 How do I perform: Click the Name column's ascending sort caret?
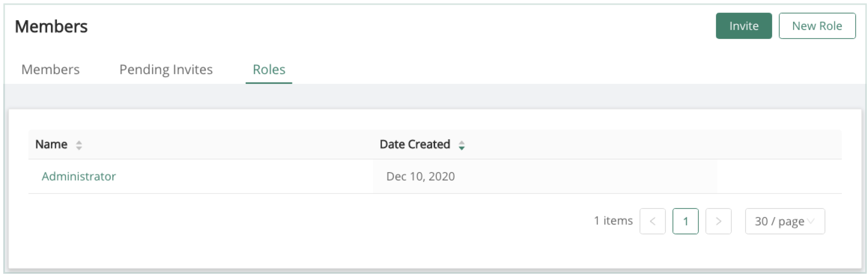tap(79, 142)
